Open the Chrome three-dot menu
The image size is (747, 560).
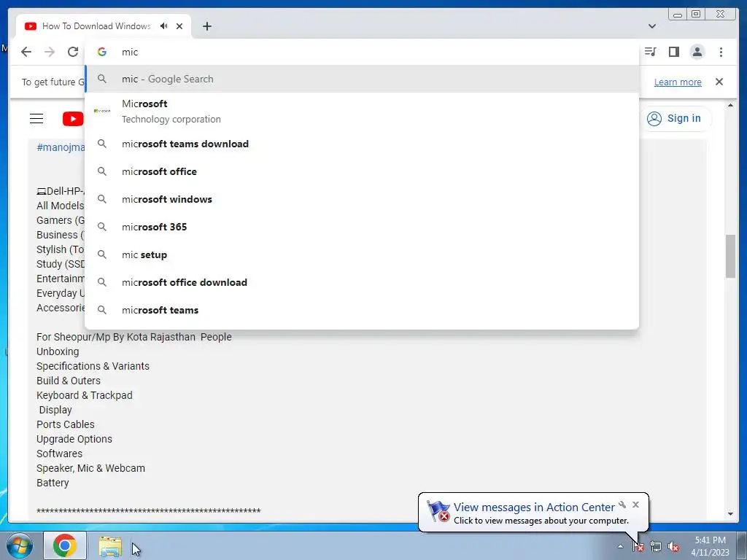point(721,52)
